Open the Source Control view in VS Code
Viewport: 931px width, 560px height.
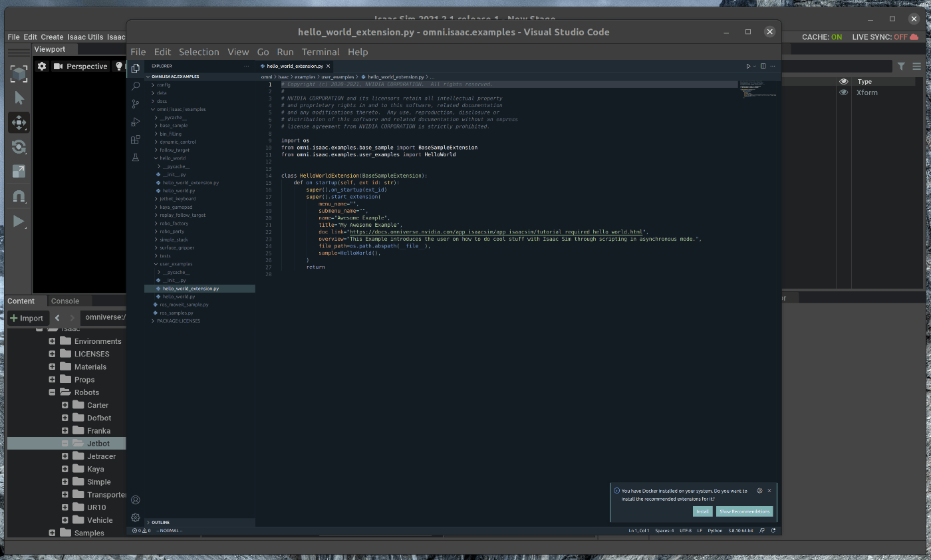pos(136,104)
